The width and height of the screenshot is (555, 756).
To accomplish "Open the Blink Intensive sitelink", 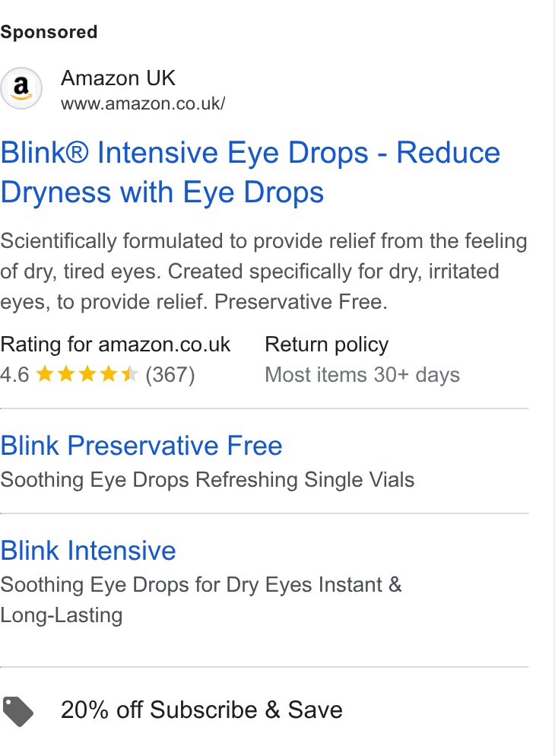I will coord(88,551).
